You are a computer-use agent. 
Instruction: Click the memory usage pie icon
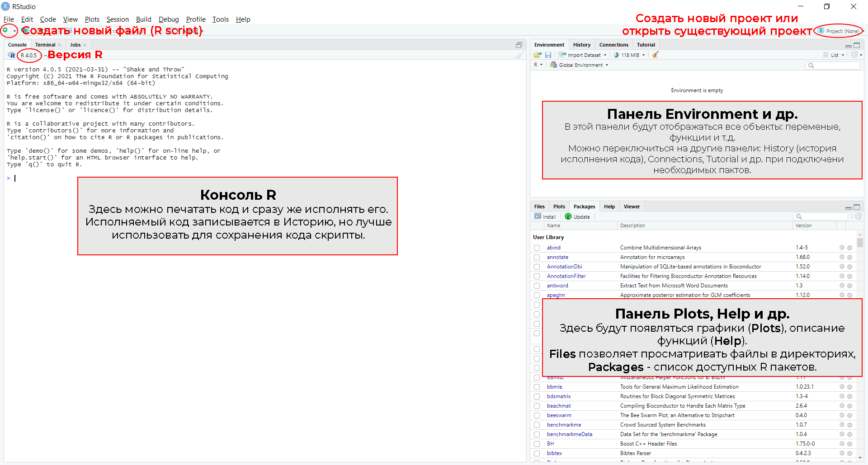click(x=616, y=55)
